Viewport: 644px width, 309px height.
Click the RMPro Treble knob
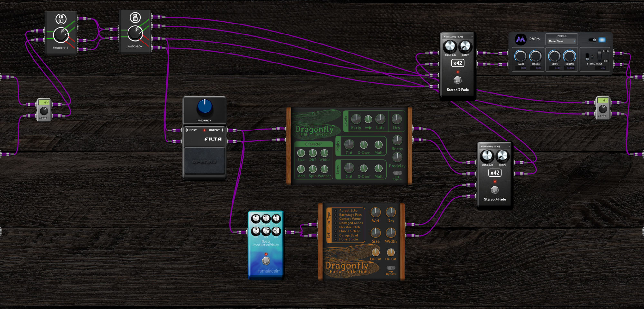point(535,56)
